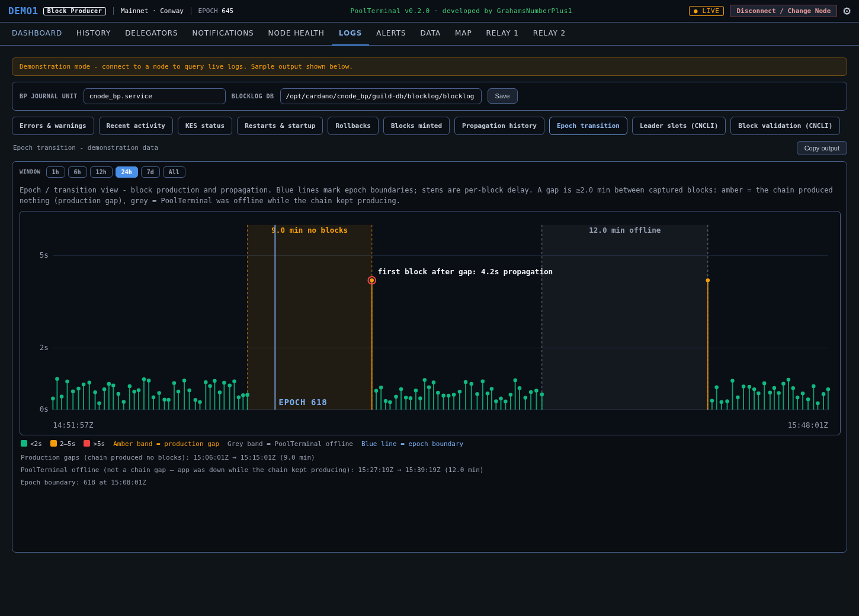Click the first-block-after-gap marker dot
The height and width of the screenshot is (616, 859).
click(372, 280)
